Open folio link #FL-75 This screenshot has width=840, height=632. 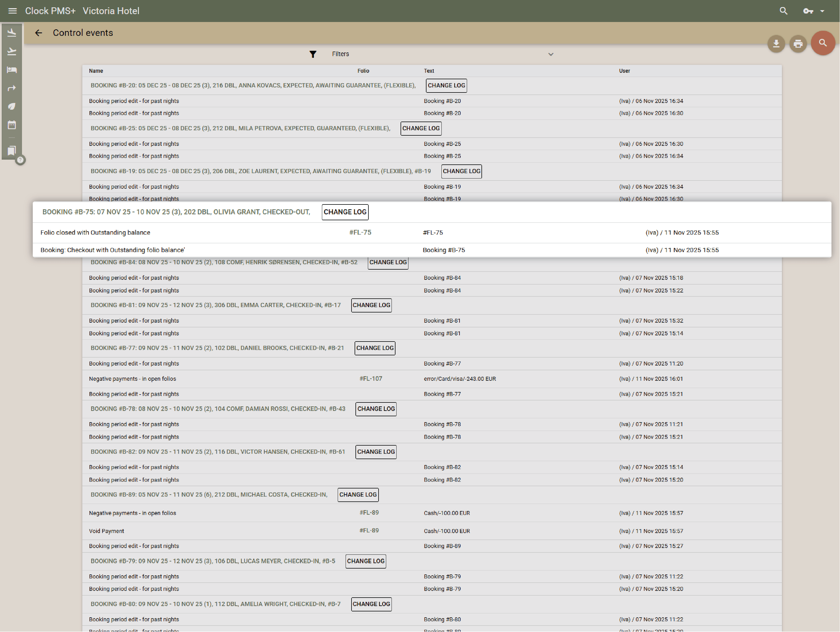[x=360, y=233]
